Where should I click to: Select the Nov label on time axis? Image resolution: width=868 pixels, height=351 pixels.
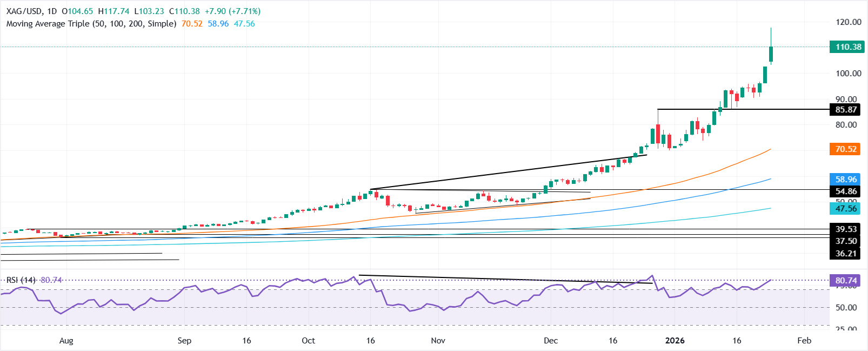pyautogui.click(x=438, y=341)
